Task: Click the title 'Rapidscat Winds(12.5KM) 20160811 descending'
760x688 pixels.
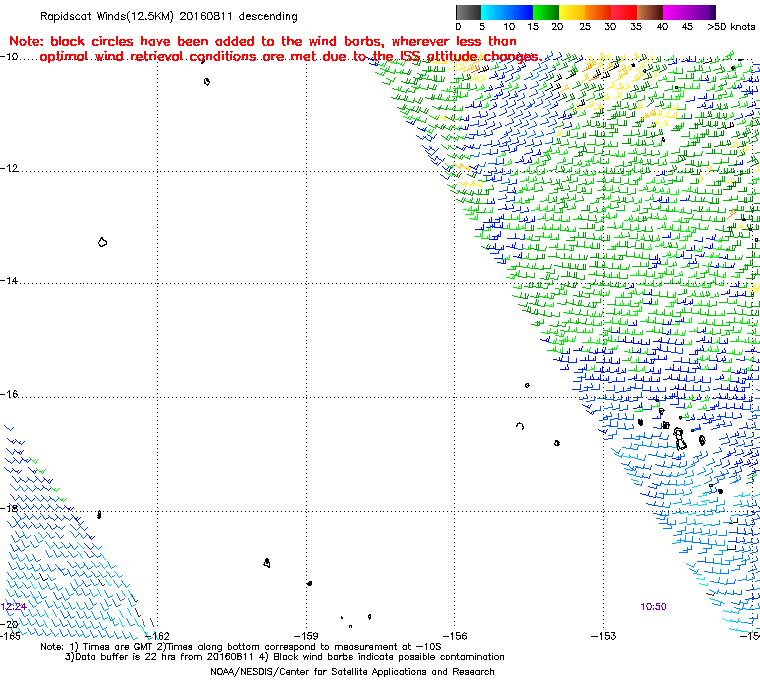Action: [x=169, y=16]
